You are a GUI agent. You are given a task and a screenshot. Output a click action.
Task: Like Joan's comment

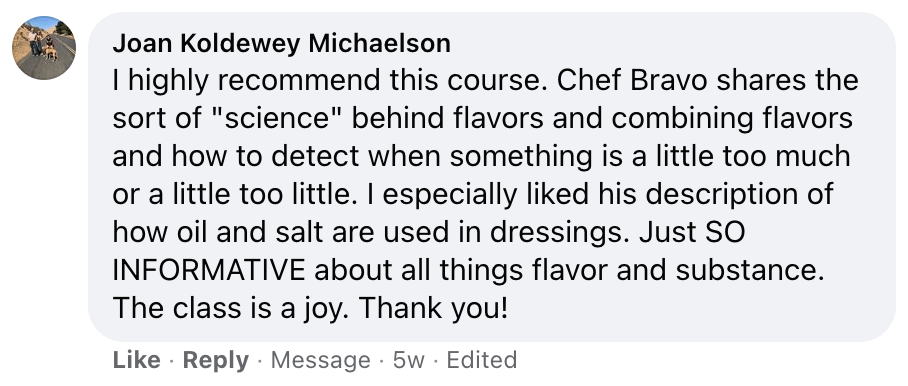point(137,360)
